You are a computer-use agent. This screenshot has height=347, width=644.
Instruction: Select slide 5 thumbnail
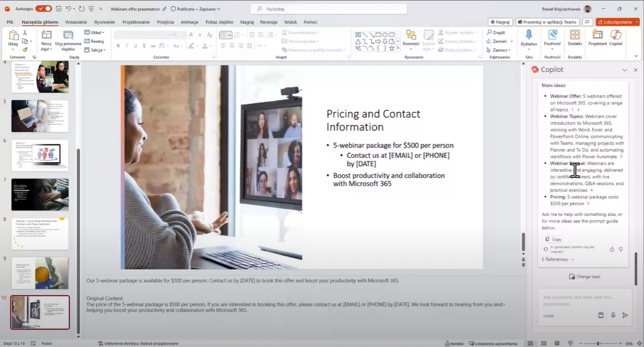point(40,116)
